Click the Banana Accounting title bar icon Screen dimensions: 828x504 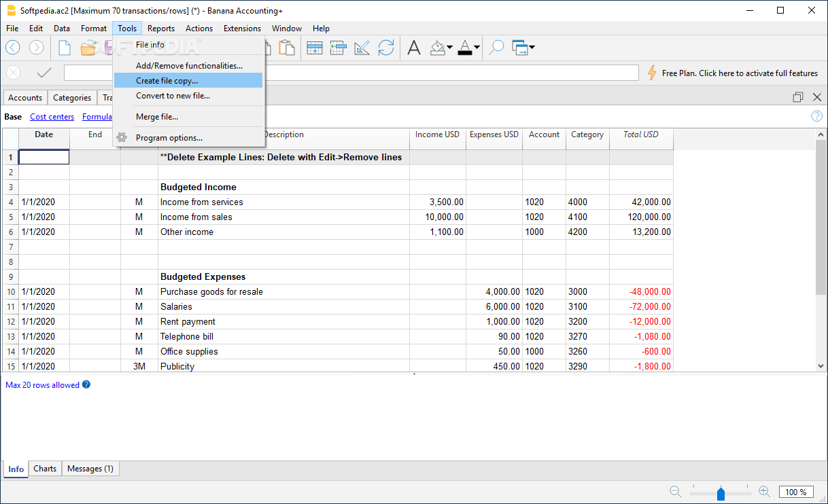(11, 10)
